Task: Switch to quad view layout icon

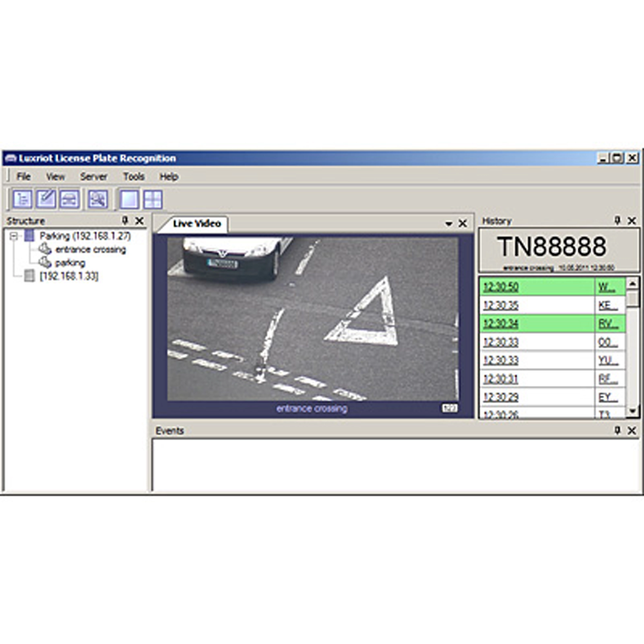Action: (x=153, y=199)
